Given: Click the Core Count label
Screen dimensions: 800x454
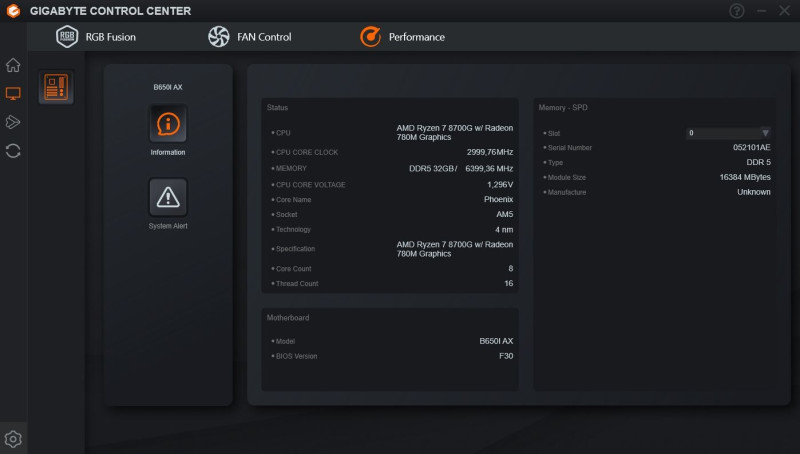Looking at the screenshot, I should [x=293, y=269].
